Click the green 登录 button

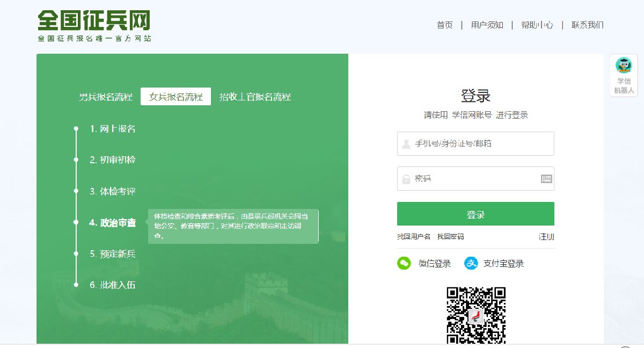475,214
